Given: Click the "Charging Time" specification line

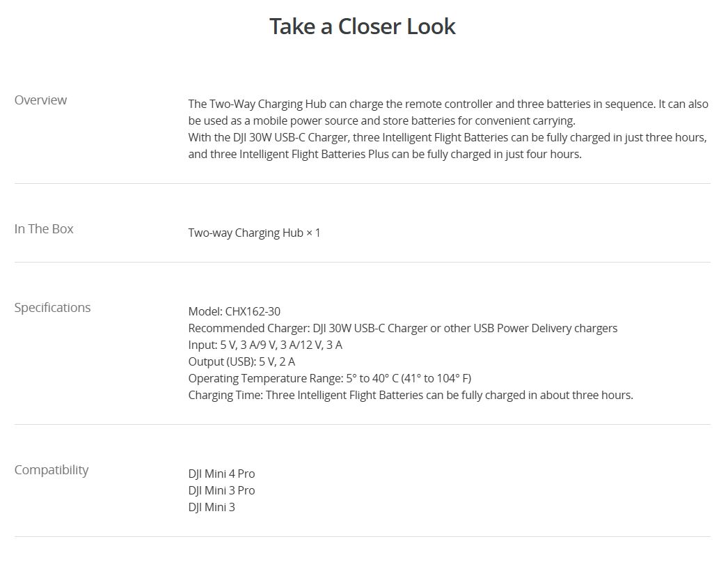Looking at the screenshot, I should pos(410,395).
